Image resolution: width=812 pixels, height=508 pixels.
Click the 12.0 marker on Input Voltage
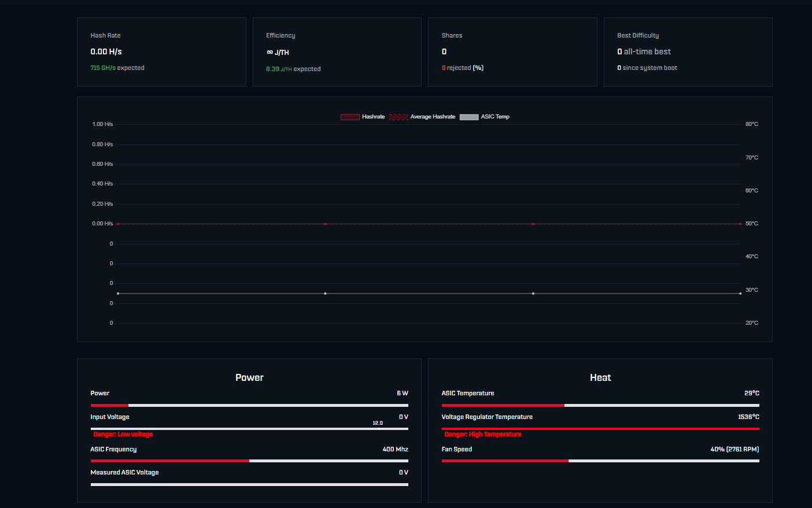pyautogui.click(x=378, y=424)
